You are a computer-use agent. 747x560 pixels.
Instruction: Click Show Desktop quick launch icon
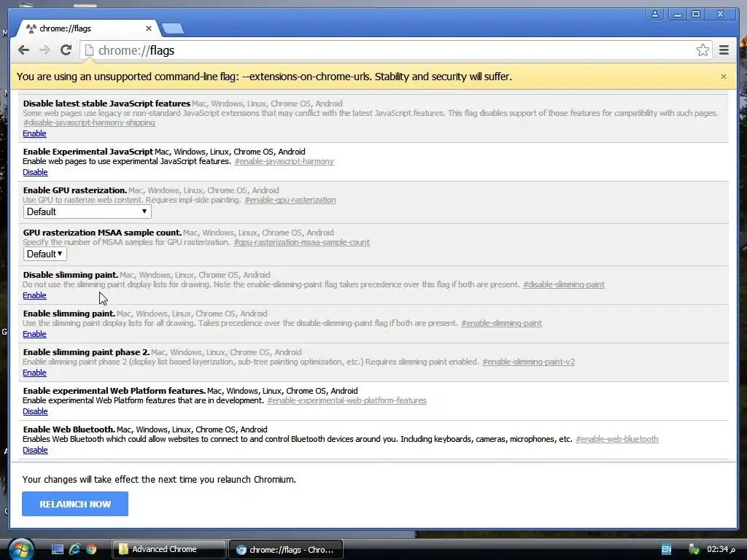tap(58, 550)
